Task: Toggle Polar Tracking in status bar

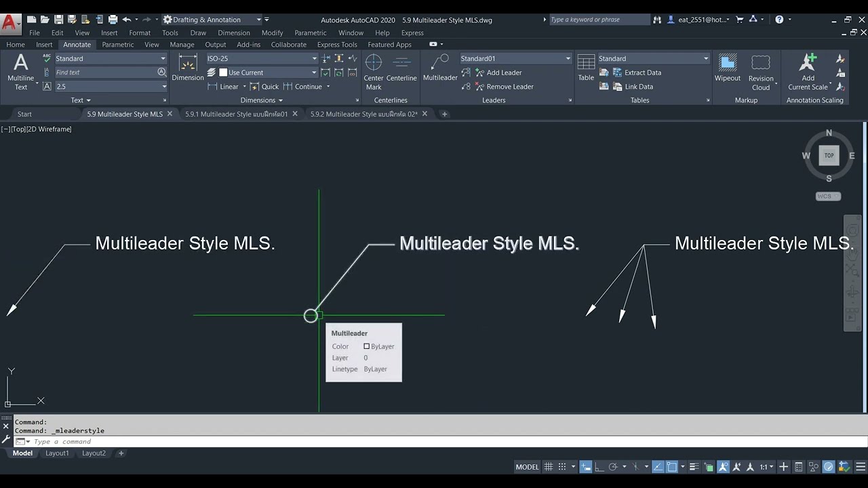Action: pos(613,467)
